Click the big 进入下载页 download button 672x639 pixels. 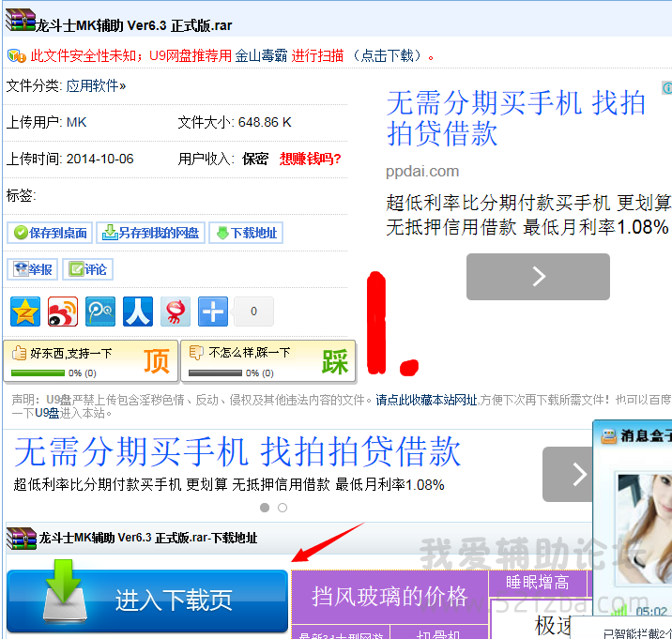(147, 601)
